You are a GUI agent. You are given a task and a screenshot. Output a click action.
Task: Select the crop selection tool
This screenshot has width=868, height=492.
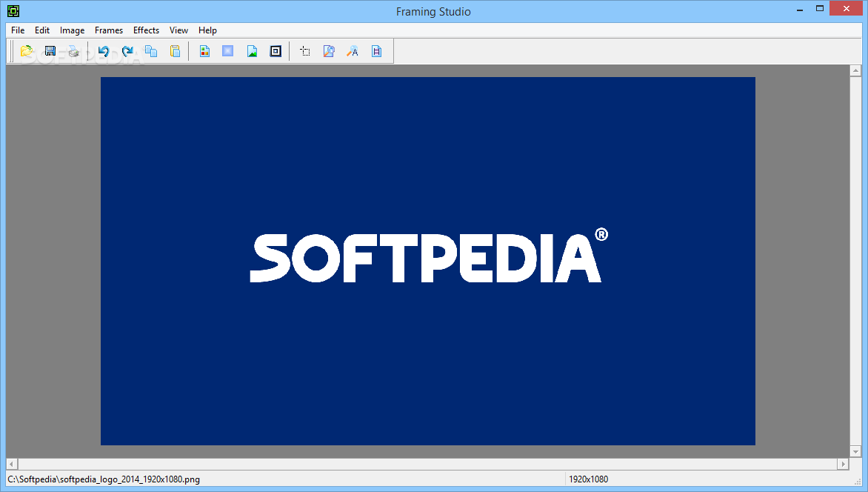(305, 51)
